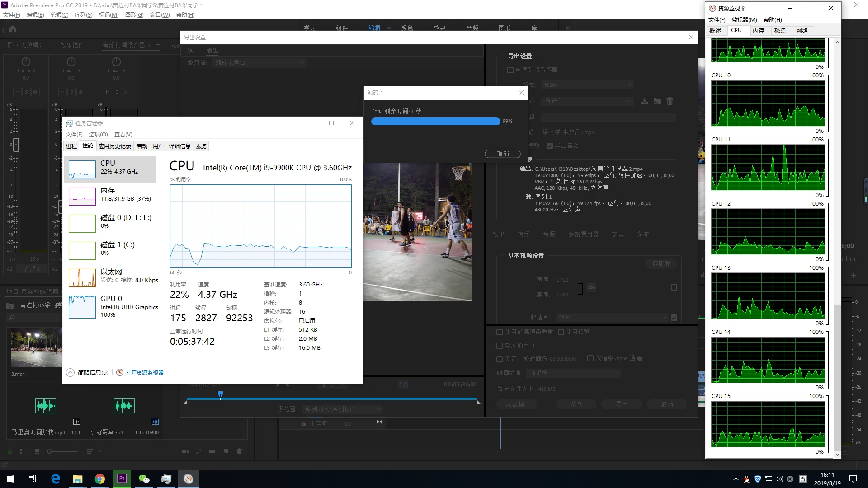Open the H.264 format dropdown

(588, 85)
